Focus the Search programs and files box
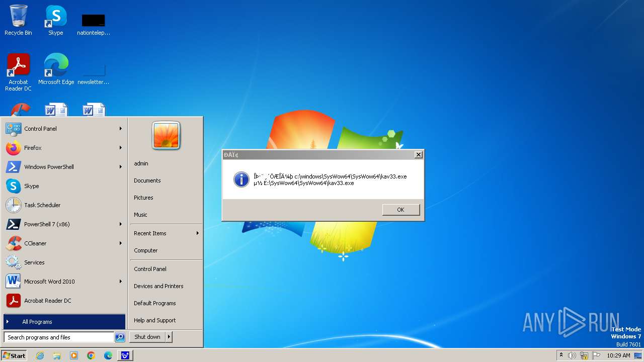Image resolution: width=644 pixels, height=362 pixels. tap(59, 337)
